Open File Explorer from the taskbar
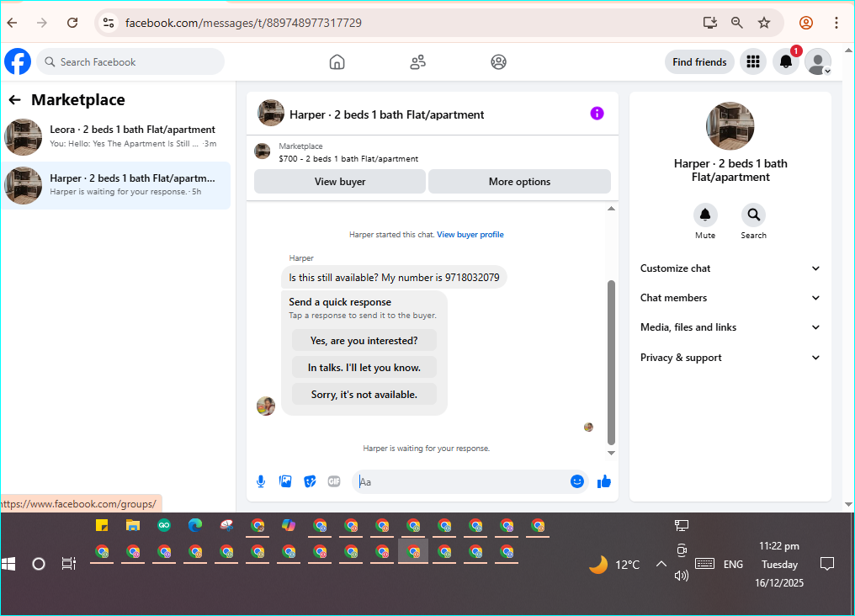This screenshot has height=616, width=855. click(x=132, y=525)
